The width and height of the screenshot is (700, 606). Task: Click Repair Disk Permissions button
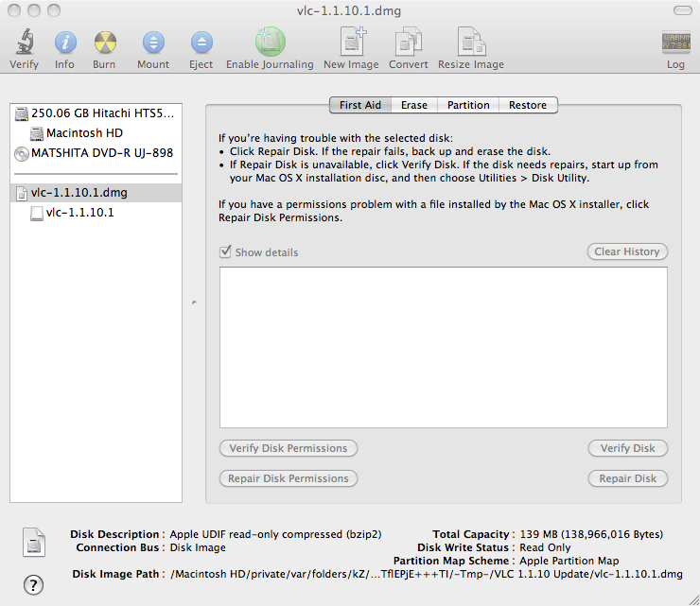tap(288, 478)
